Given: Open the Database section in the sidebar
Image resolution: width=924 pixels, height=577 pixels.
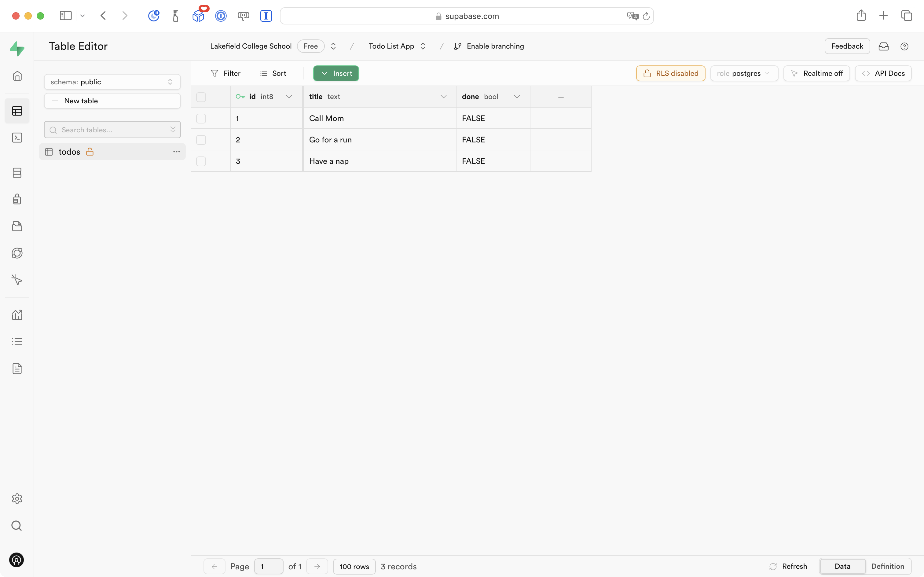Looking at the screenshot, I should point(17,172).
